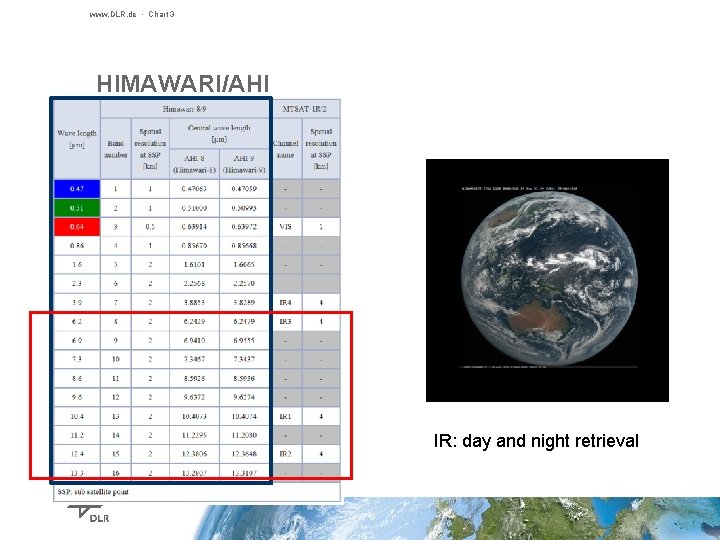Select the 0.63972 AHI 9 value
This screenshot has width=720, height=540.
244,227
